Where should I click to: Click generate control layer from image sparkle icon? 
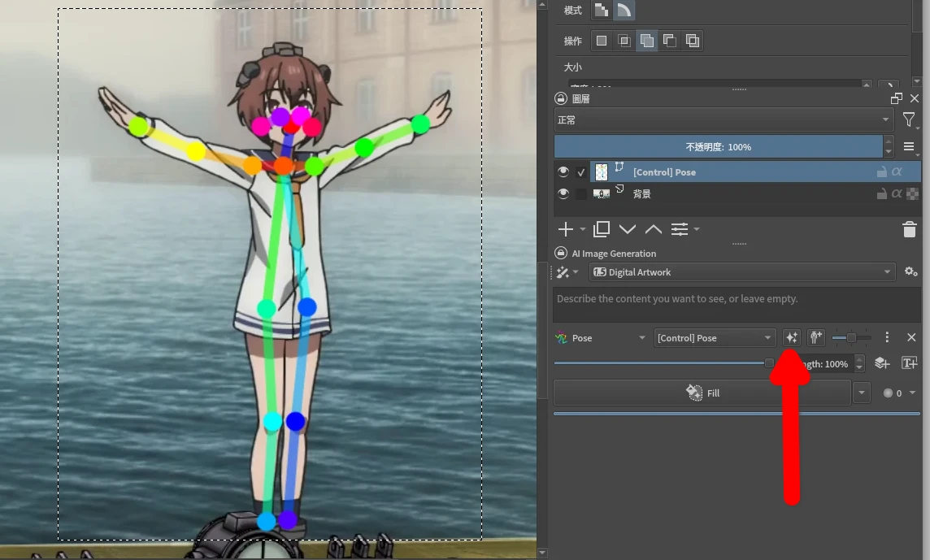coord(791,338)
